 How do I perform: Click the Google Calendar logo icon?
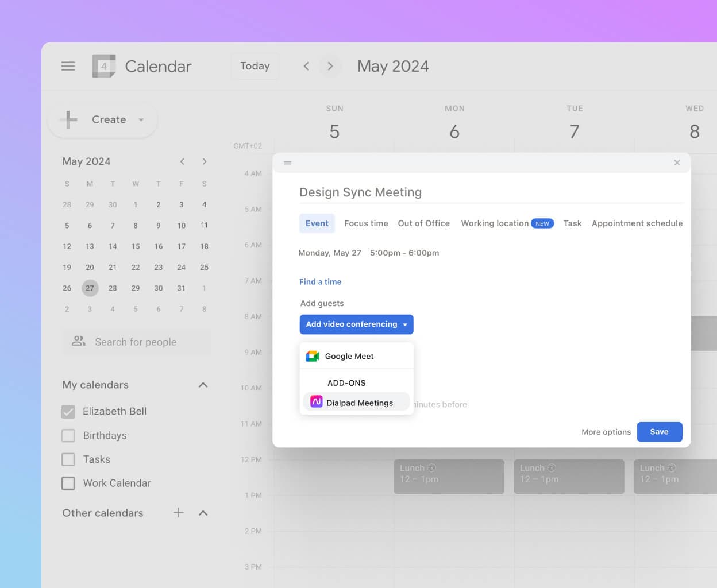point(104,66)
